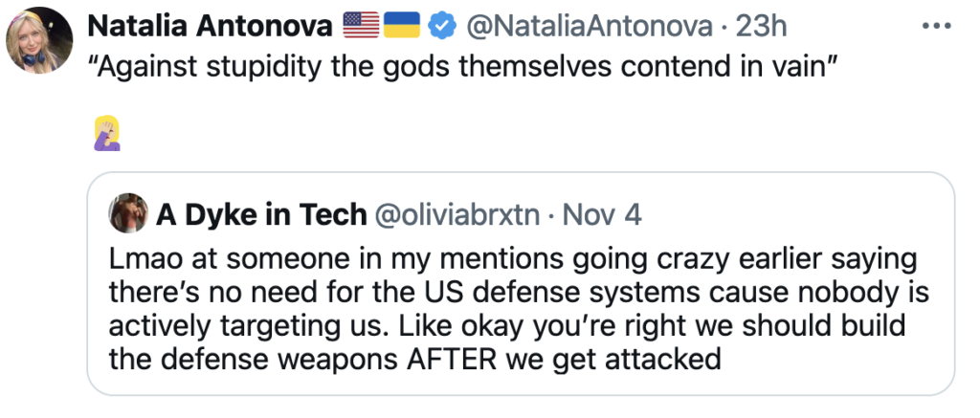
Task: Click the "A Dyke in Tech" name
Action: click(261, 215)
